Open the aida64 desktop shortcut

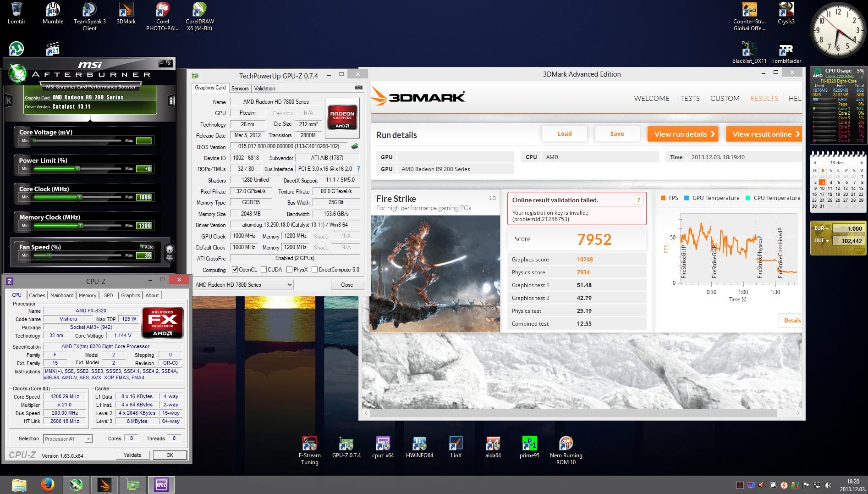click(x=493, y=447)
